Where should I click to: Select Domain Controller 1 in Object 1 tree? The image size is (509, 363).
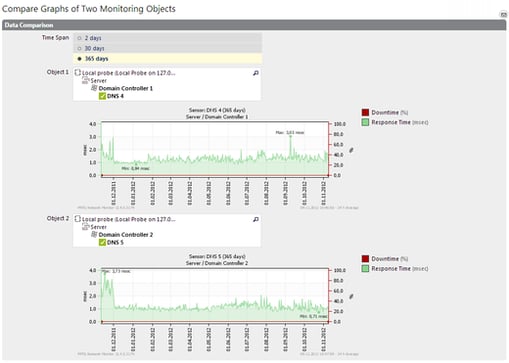pyautogui.click(x=126, y=88)
